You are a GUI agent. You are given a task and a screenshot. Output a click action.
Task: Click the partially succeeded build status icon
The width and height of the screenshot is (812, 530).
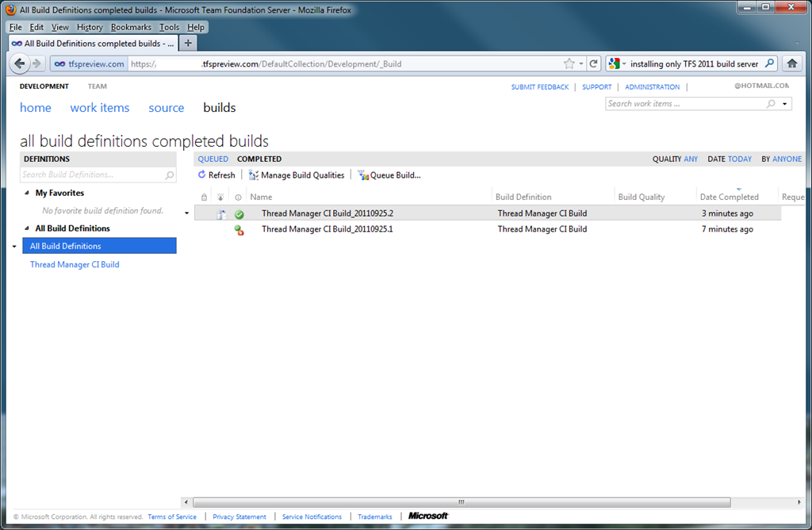(x=239, y=230)
